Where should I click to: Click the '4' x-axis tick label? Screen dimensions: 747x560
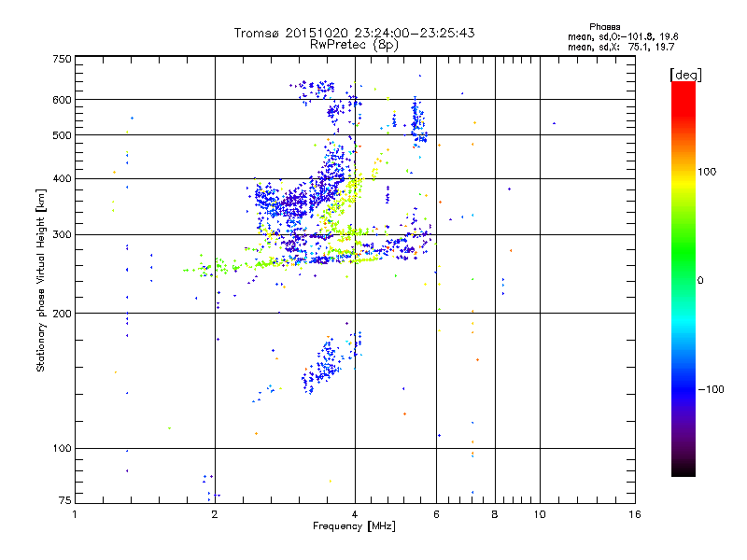coord(355,515)
